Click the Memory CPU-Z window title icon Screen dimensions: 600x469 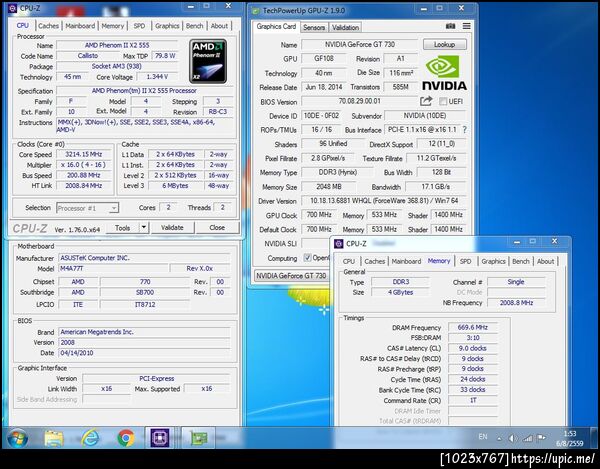coord(339,244)
